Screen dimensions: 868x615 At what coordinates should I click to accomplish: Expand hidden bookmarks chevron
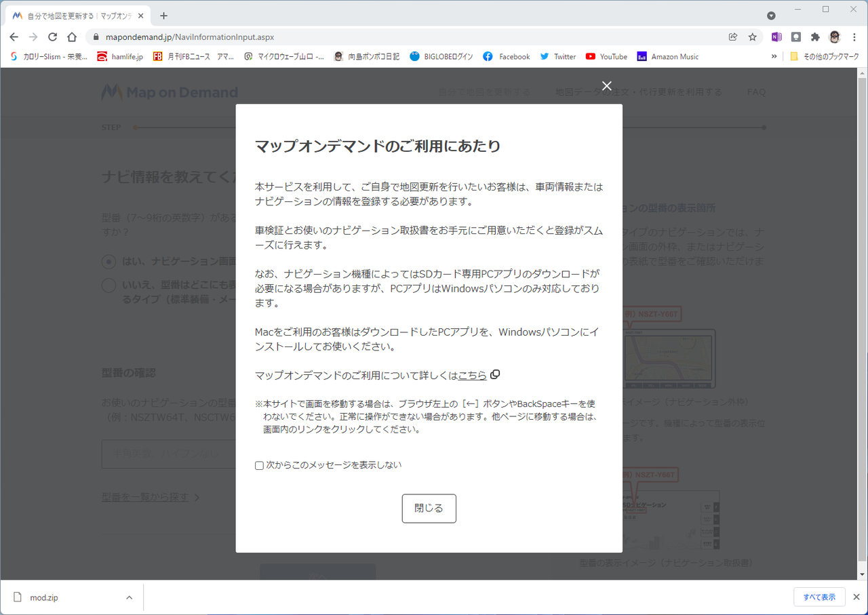point(774,57)
